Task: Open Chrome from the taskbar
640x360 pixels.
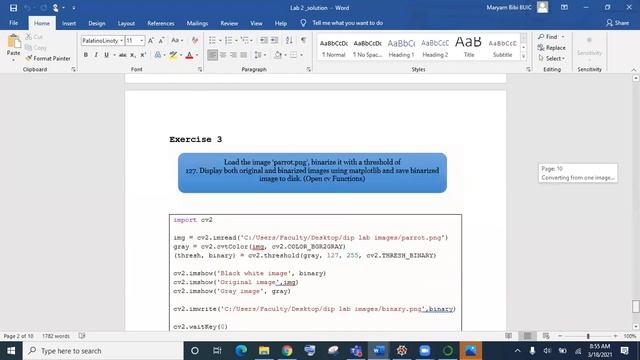Action: click(x=287, y=351)
